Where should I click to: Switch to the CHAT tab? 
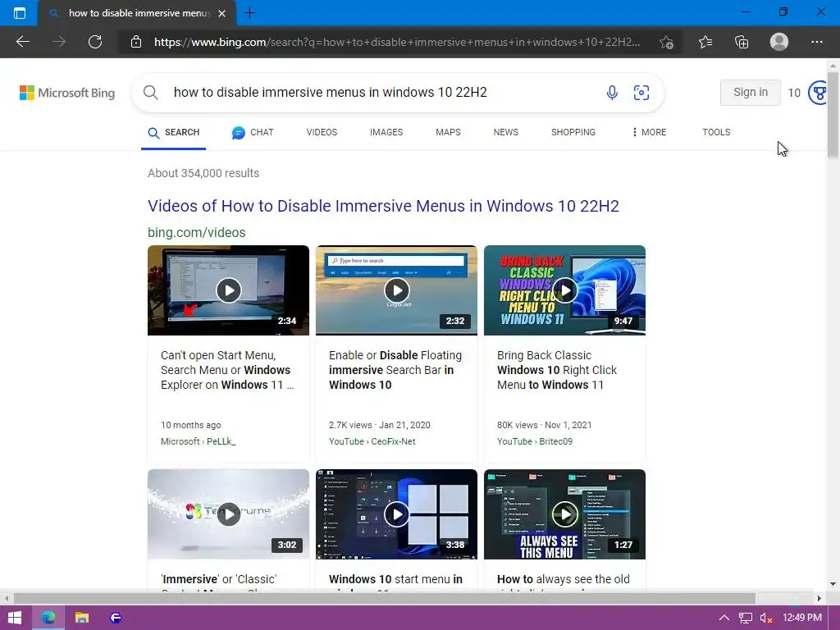(253, 132)
